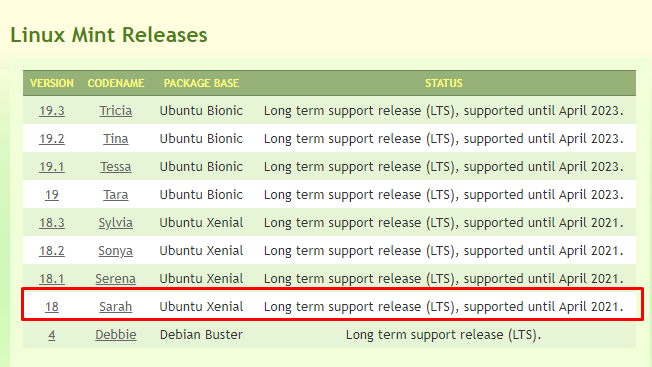Open the version 18.1 link
The height and width of the screenshot is (367, 652).
(x=52, y=278)
